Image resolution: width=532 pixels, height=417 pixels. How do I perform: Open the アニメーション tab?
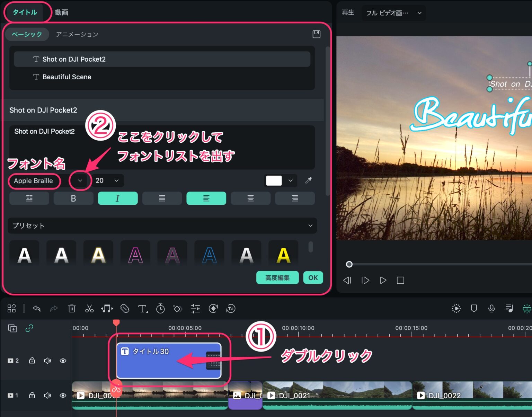point(77,34)
